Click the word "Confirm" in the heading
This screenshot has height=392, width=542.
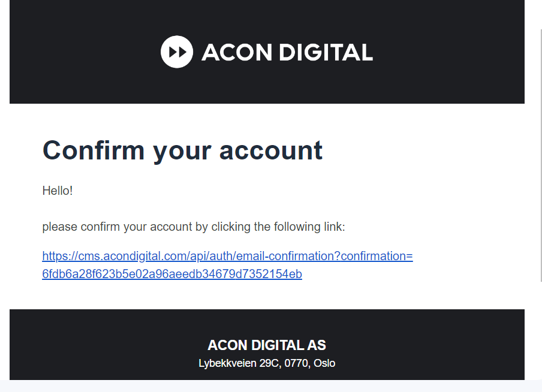click(x=94, y=150)
